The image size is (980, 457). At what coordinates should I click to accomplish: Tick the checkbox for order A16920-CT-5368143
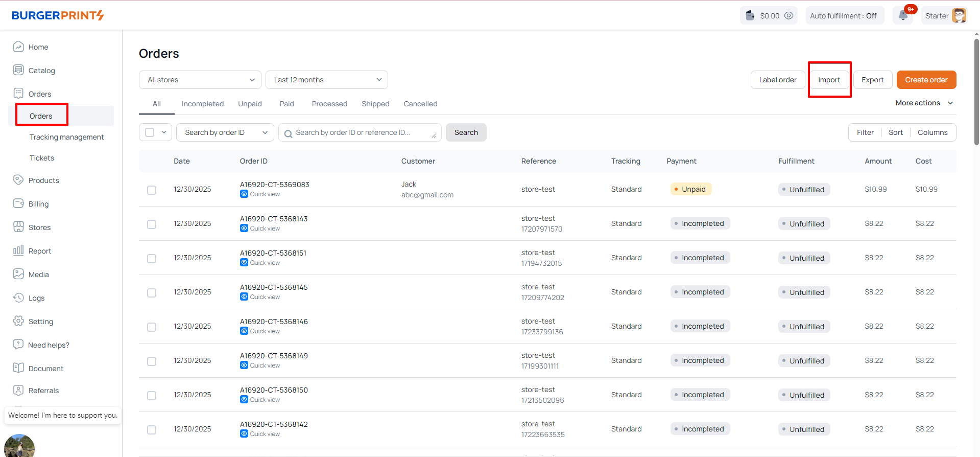152,224
